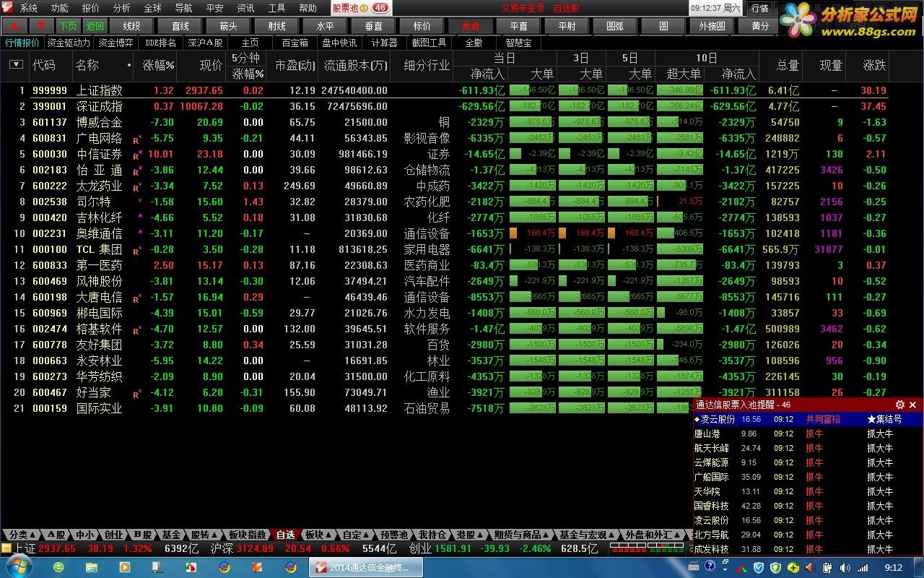This screenshot has height=578, width=924.
Task: Click the 行情 button at top right
Action: (759, 8)
